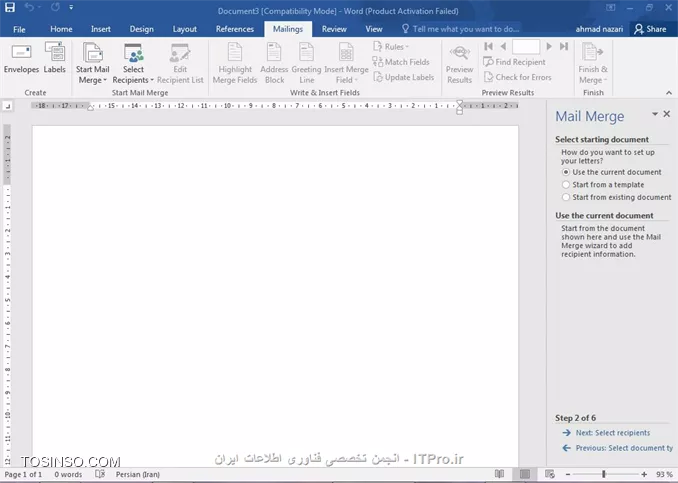The width and height of the screenshot is (678, 483).
Task: Click the Save icon in title bar
Action: coord(10,7)
